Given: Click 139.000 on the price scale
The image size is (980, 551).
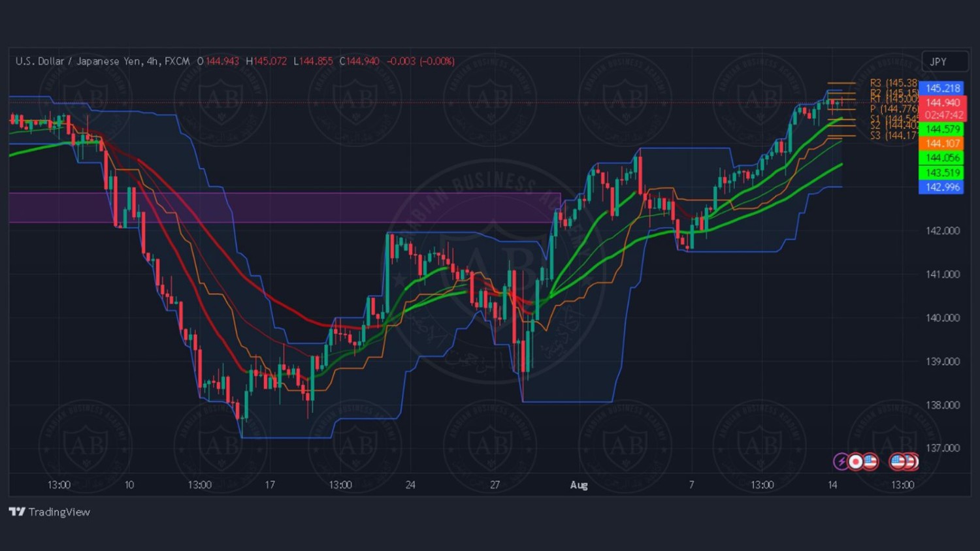Looking at the screenshot, I should [x=943, y=361].
